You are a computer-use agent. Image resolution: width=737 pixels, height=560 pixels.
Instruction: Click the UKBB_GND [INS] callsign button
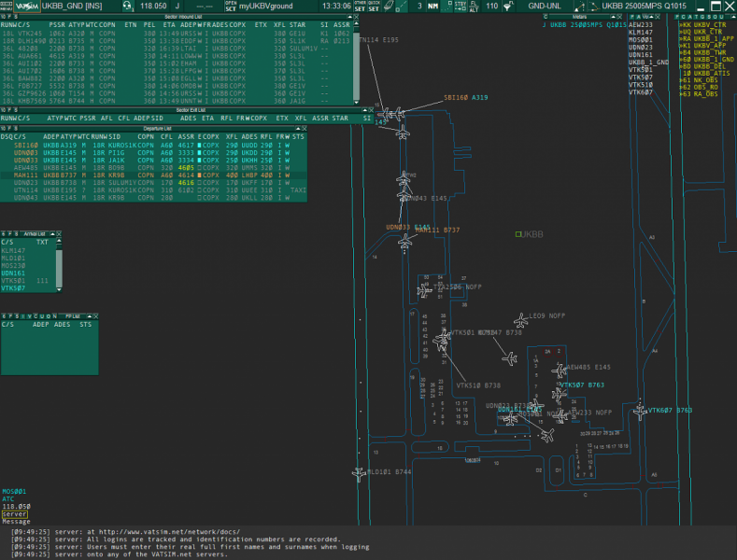pyautogui.click(x=72, y=7)
